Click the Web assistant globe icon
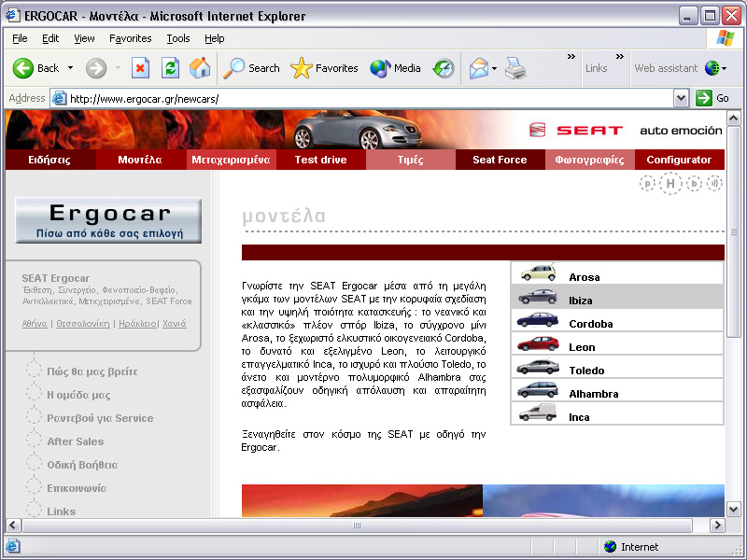 point(712,68)
